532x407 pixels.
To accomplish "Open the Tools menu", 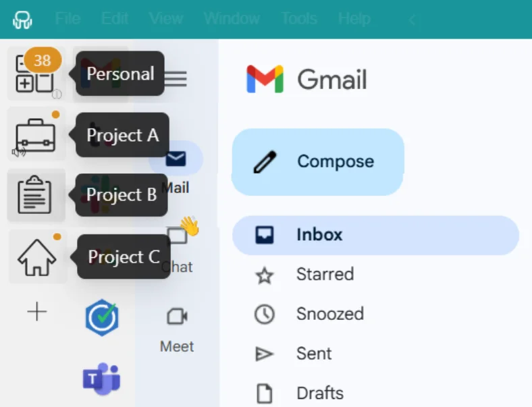I will tap(299, 18).
